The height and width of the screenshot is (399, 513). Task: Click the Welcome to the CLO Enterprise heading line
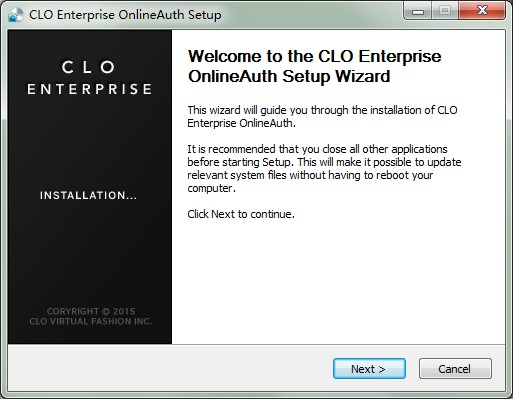pos(315,56)
